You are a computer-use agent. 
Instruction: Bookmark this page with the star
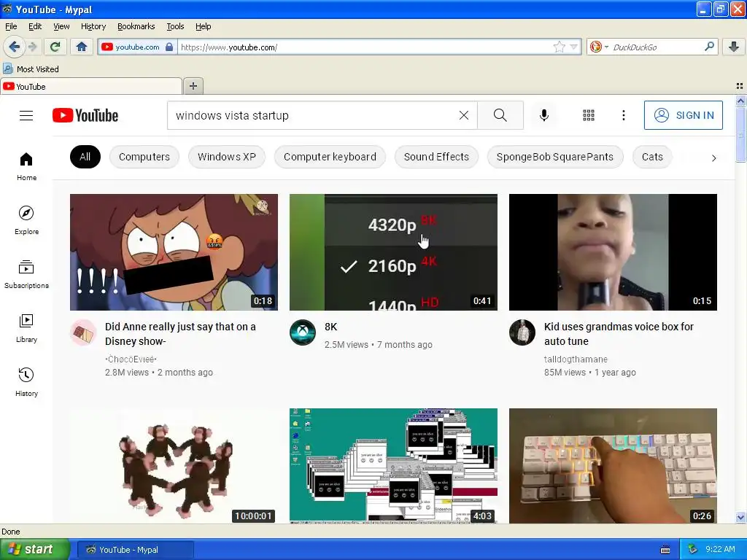click(x=559, y=47)
